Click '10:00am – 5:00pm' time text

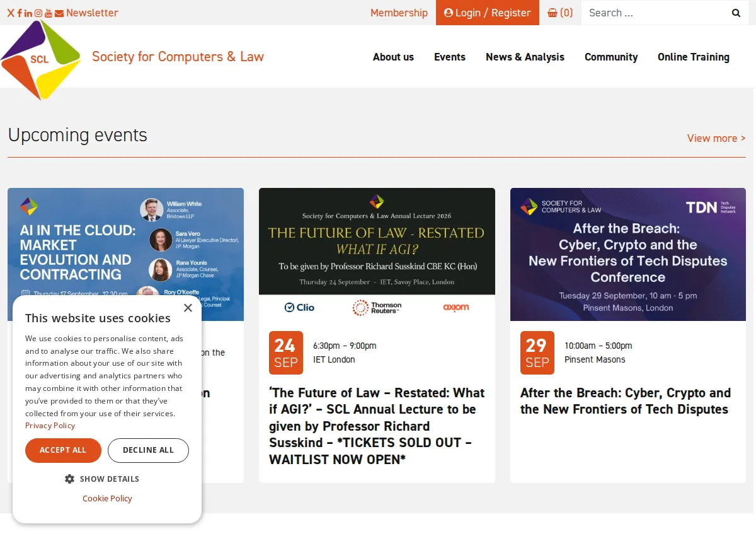click(x=598, y=346)
